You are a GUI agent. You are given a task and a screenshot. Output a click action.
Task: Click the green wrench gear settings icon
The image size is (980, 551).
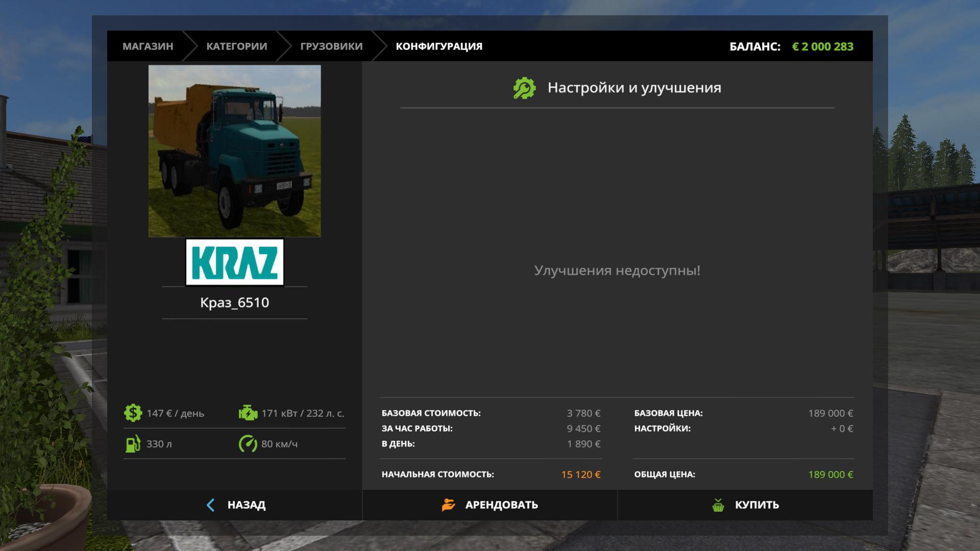[x=524, y=88]
